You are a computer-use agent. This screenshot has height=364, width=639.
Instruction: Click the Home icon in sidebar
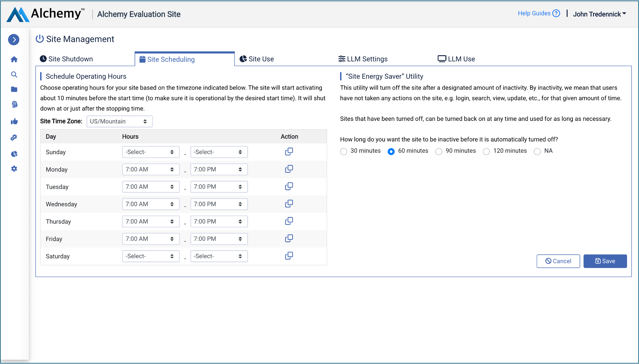(14, 59)
